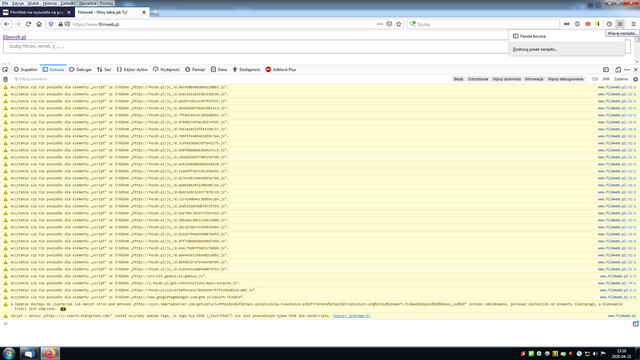
Task: Switch to the Wydajność tab
Action: pos(166,70)
